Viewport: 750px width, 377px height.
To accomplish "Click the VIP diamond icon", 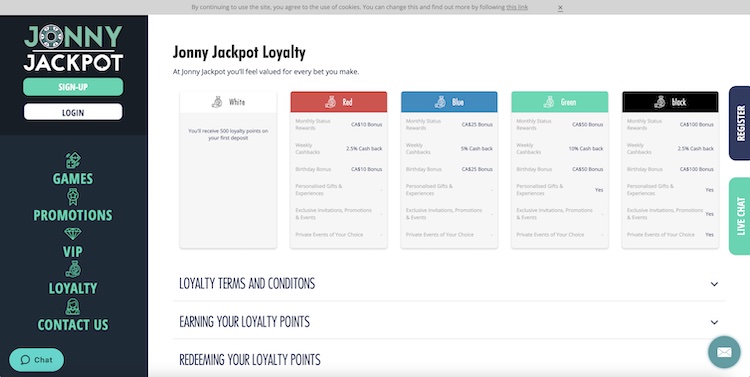I will 73,233.
